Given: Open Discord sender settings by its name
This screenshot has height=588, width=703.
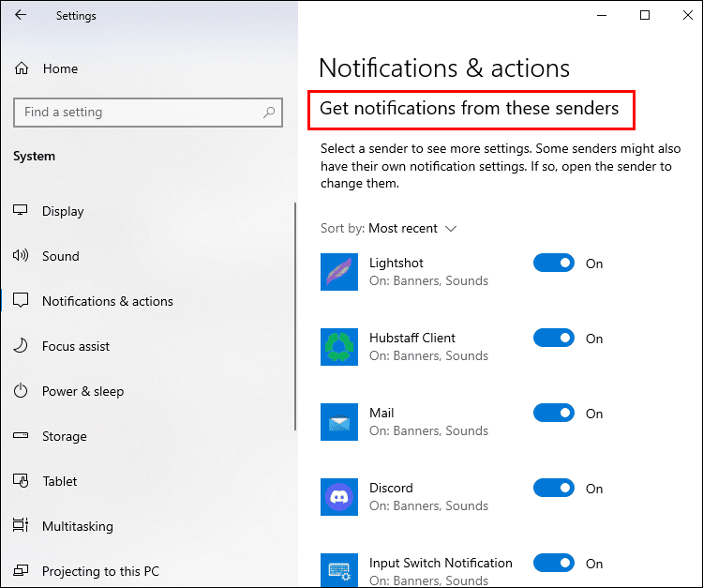Looking at the screenshot, I should (x=391, y=488).
